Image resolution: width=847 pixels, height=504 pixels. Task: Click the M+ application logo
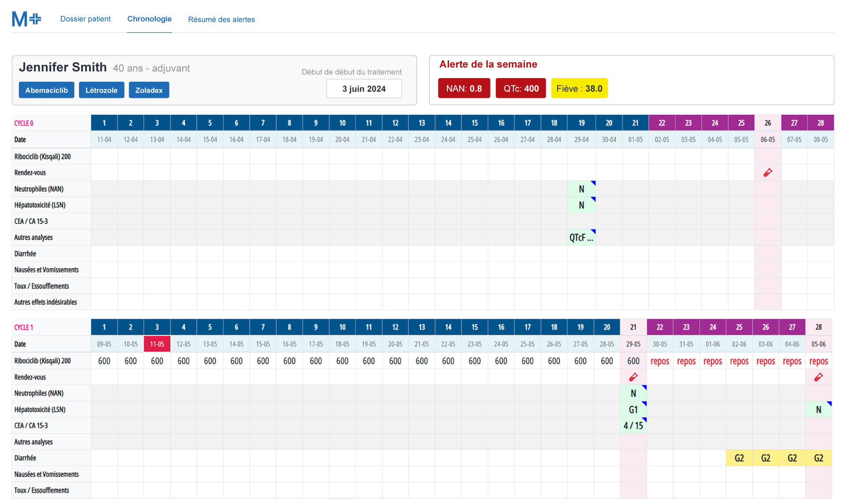[26, 19]
